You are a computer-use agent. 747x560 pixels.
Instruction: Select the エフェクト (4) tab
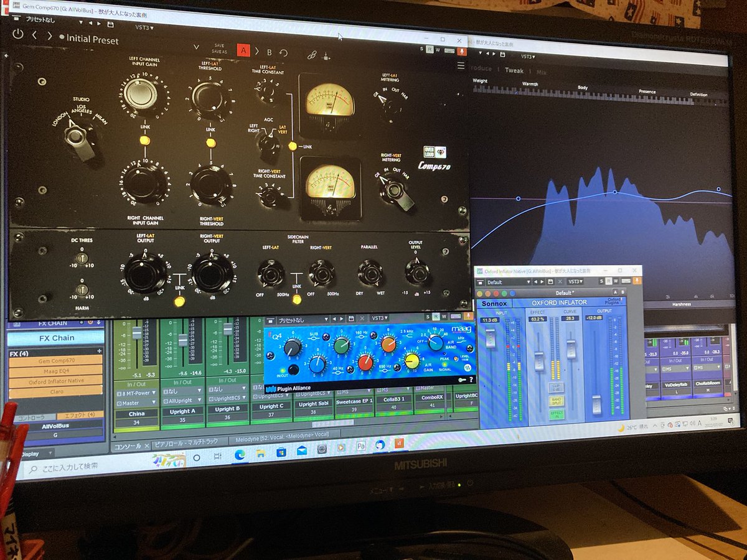pos(80,415)
